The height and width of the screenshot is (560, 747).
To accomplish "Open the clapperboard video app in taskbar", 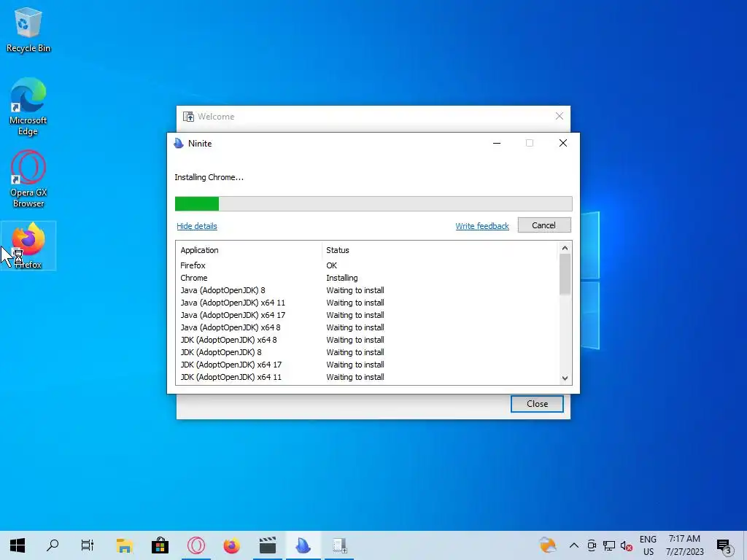I will (x=267, y=545).
